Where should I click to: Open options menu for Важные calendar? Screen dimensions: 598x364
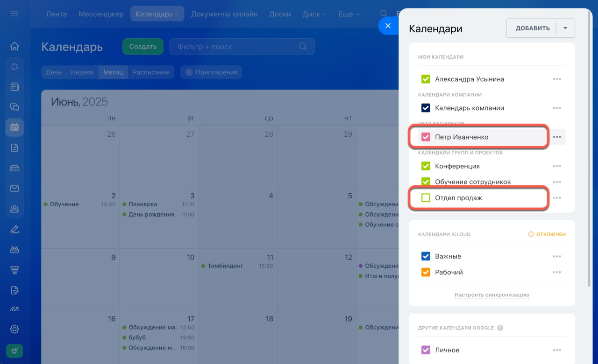pyautogui.click(x=557, y=257)
